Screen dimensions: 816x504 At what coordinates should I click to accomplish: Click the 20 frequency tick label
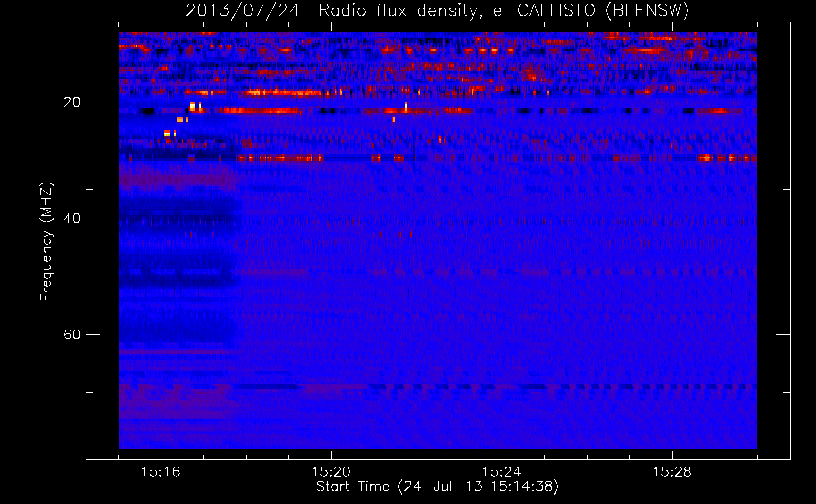point(72,102)
